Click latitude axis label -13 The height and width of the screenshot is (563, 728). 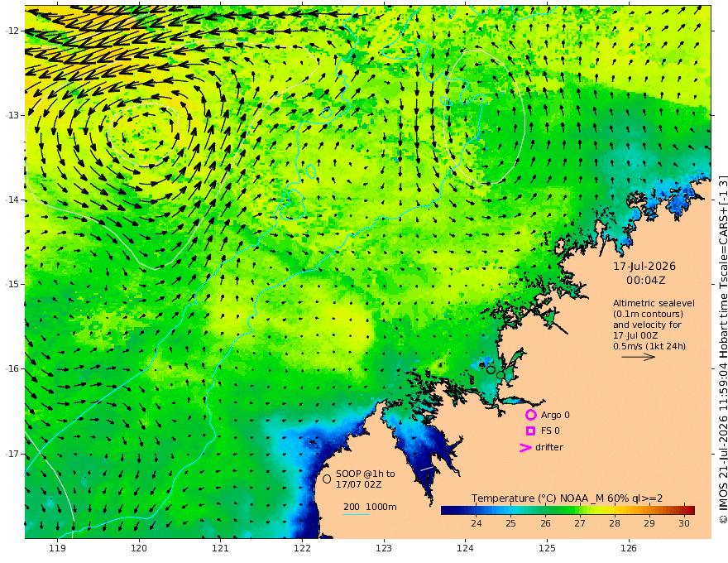pyautogui.click(x=12, y=115)
